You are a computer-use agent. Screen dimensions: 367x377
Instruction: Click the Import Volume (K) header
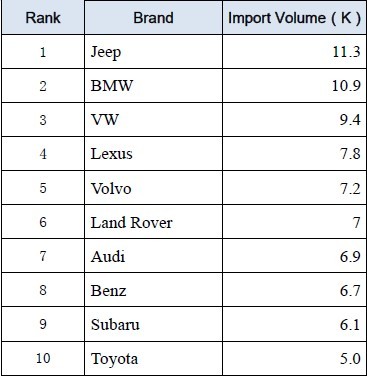(294, 18)
